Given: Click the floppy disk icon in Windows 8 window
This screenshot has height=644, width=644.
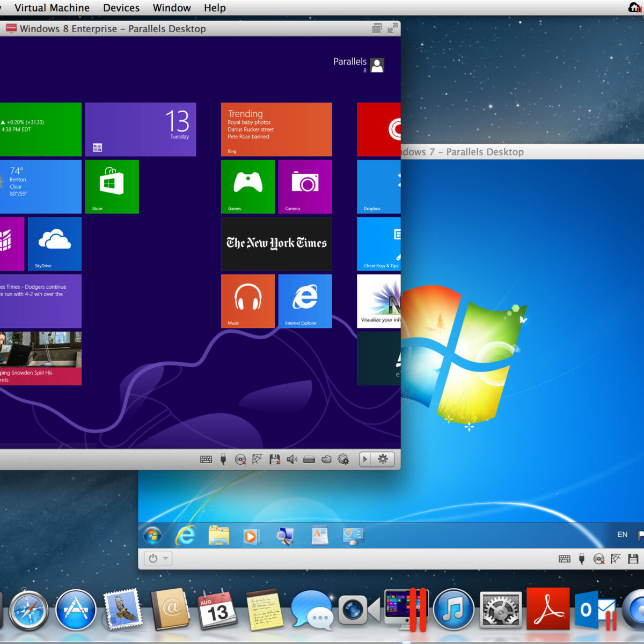Looking at the screenshot, I should [275, 459].
